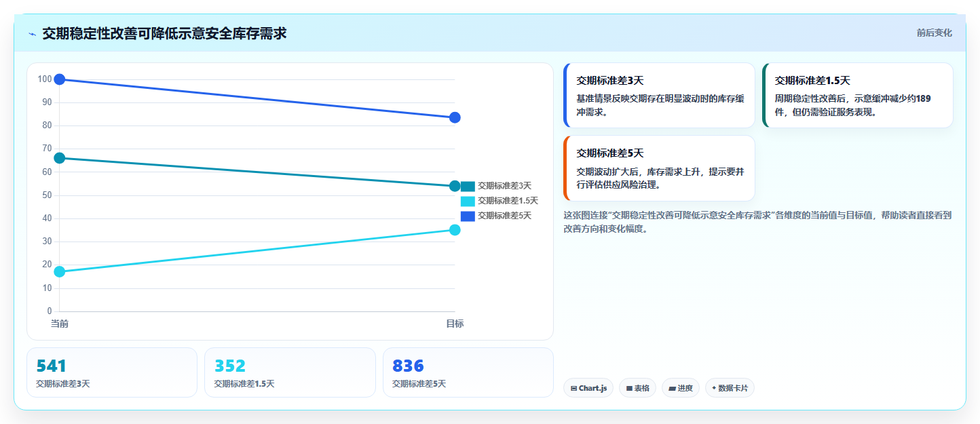Open the 交期标准差1.5天 description card
Image resolution: width=980 pixels, height=424 pixels.
[858, 96]
